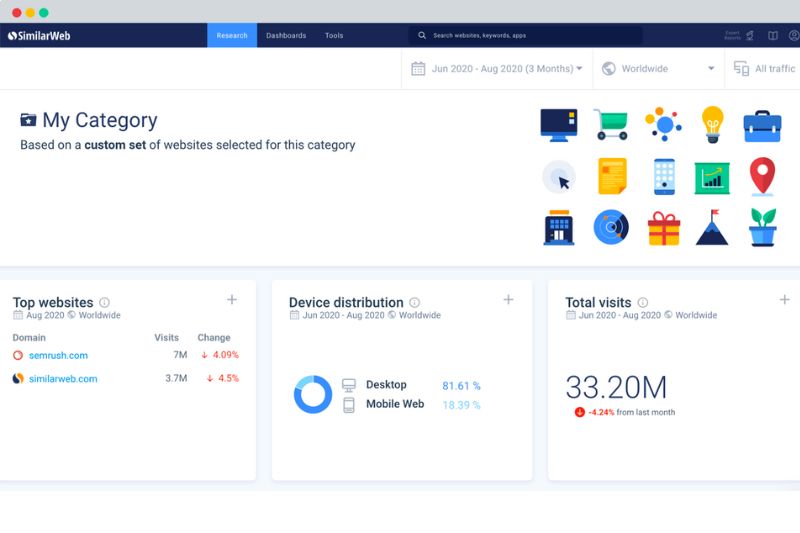The image size is (800, 533).
Task: Open the All traffic device filter
Action: coord(764,68)
